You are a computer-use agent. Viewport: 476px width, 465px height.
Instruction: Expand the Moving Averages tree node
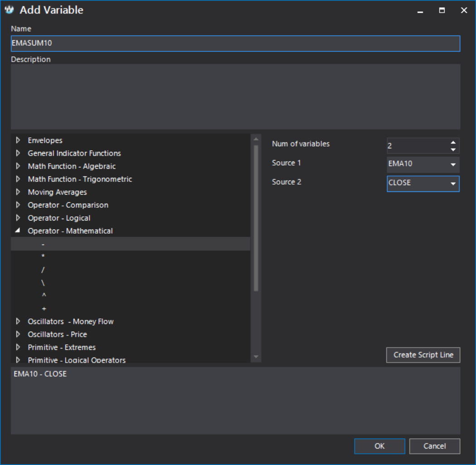[x=18, y=192]
